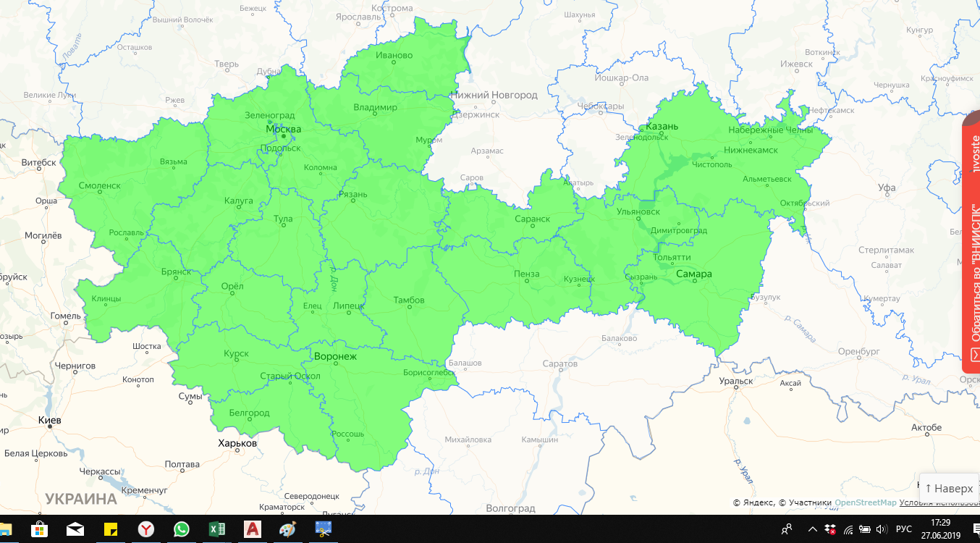Click the Волгоград label on the map
980x543 pixels.
coord(510,508)
